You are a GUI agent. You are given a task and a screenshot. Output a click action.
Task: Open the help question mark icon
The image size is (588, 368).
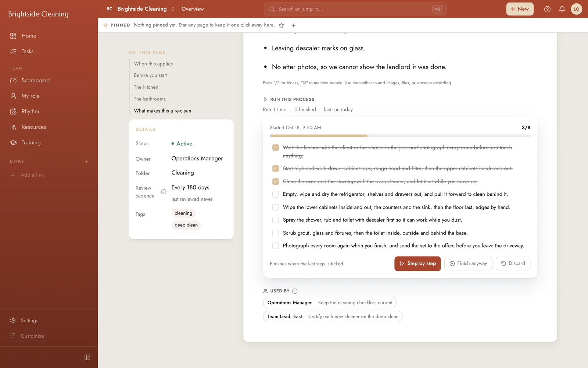[547, 9]
